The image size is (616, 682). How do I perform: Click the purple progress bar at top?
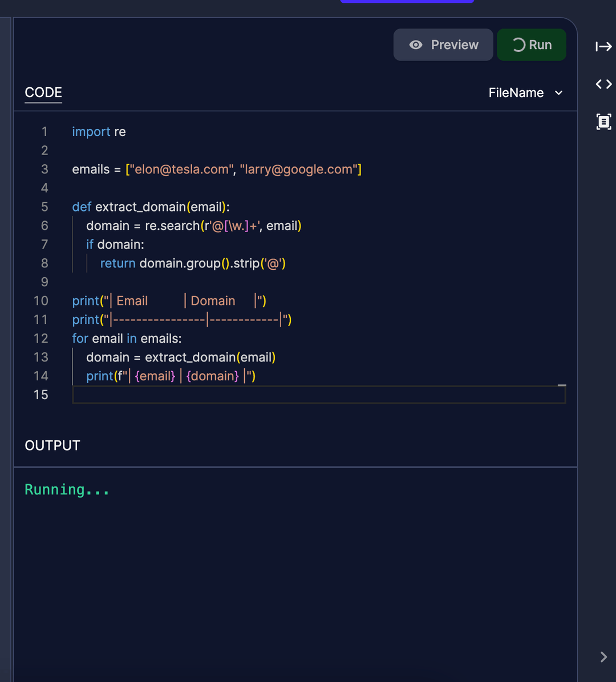click(407, 2)
